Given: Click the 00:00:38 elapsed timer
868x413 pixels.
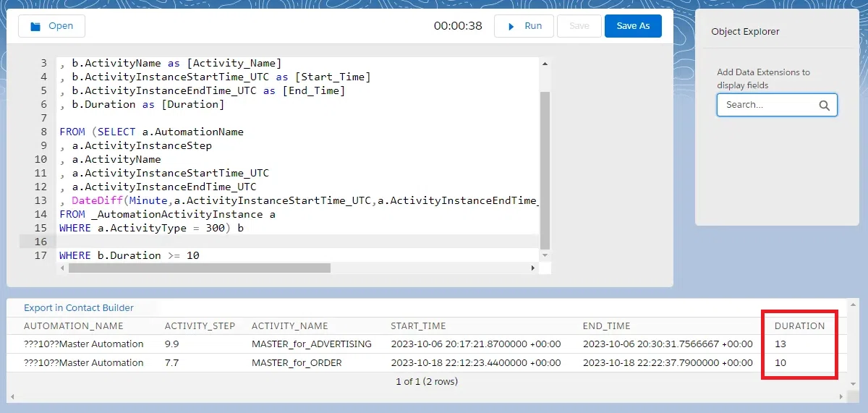Looking at the screenshot, I should pos(458,26).
